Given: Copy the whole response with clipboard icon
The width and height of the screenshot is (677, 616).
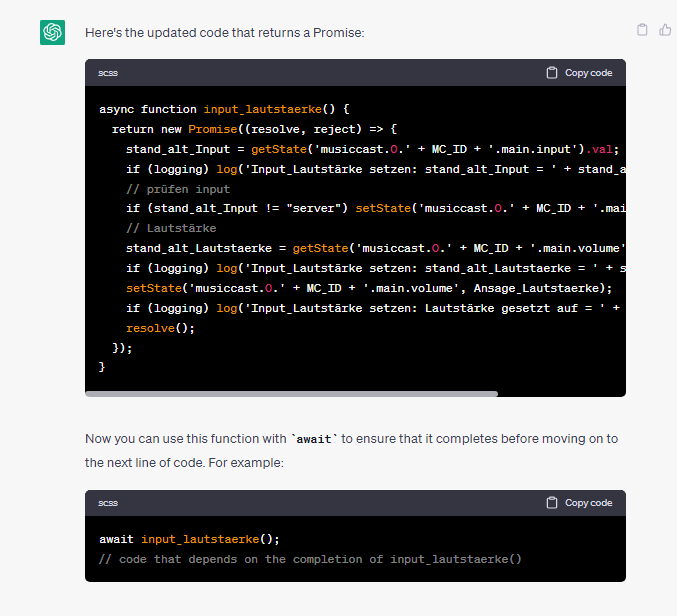Looking at the screenshot, I should tap(642, 29).
